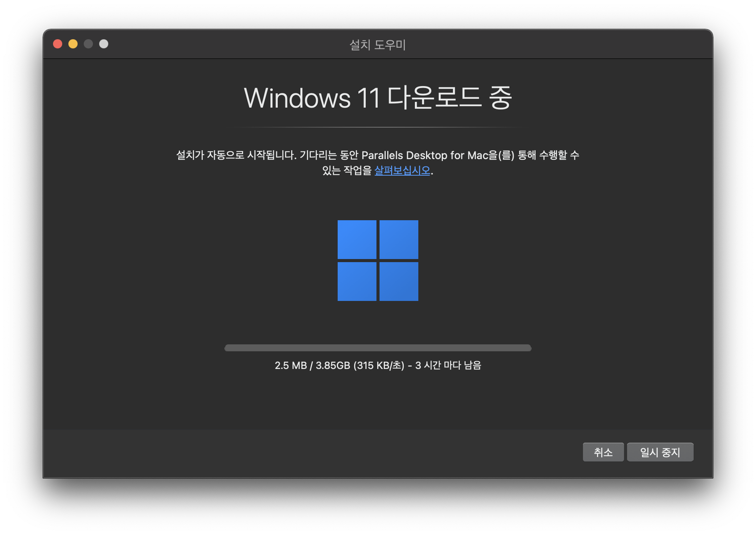
Task: Click the 설치가 자동으로 시작됩니다 sentence
Action: pos(236,155)
